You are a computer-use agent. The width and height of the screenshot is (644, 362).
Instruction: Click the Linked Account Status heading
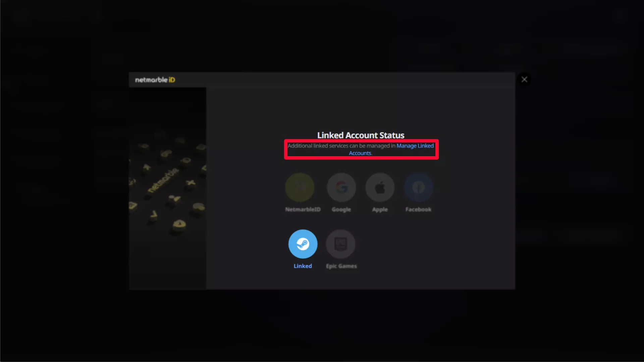point(361,135)
